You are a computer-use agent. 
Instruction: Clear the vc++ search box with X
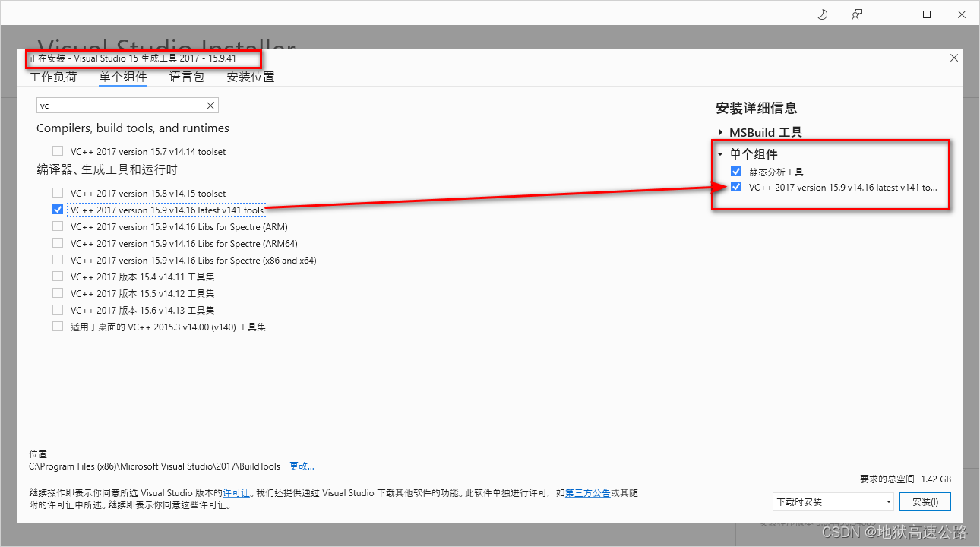tap(211, 106)
